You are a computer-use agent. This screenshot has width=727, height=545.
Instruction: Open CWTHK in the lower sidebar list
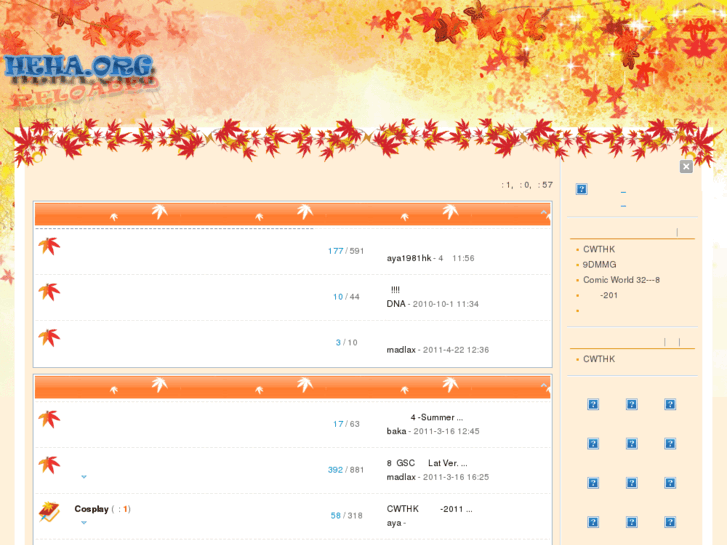coord(599,359)
